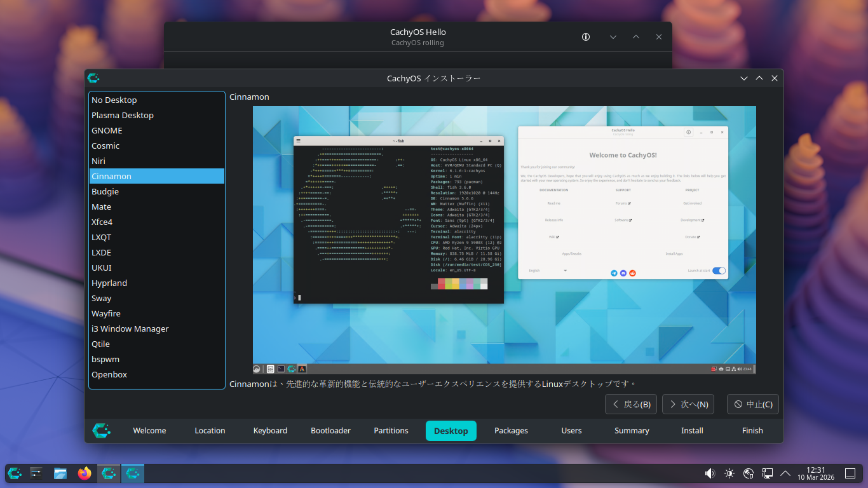Image resolution: width=868 pixels, height=488 pixels.
Task: Click the show desktop button
Action: point(850,473)
